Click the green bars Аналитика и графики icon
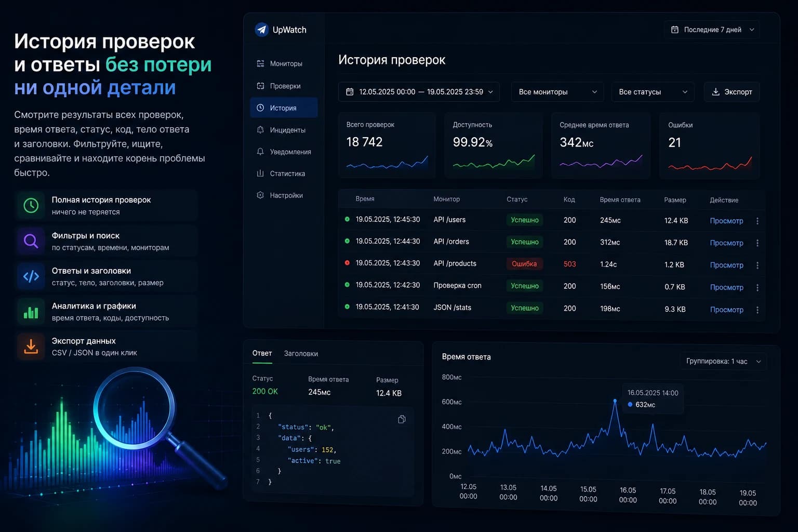 click(x=31, y=312)
